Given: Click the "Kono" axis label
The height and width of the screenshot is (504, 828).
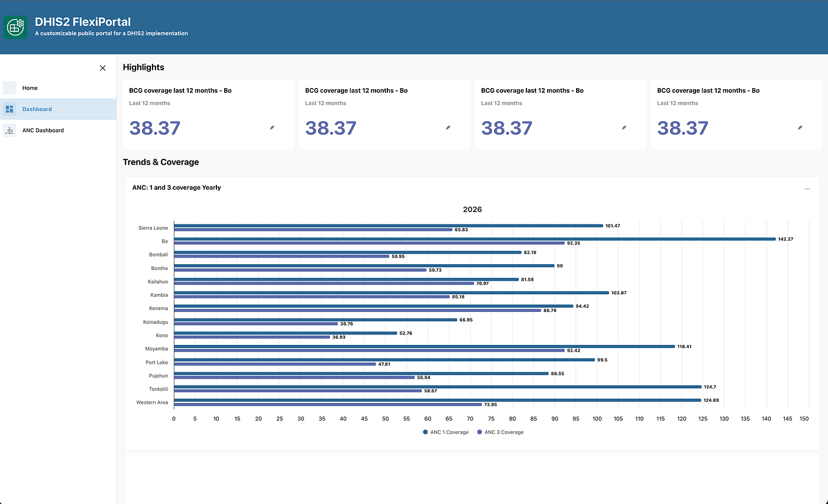Looking at the screenshot, I should pos(161,336).
